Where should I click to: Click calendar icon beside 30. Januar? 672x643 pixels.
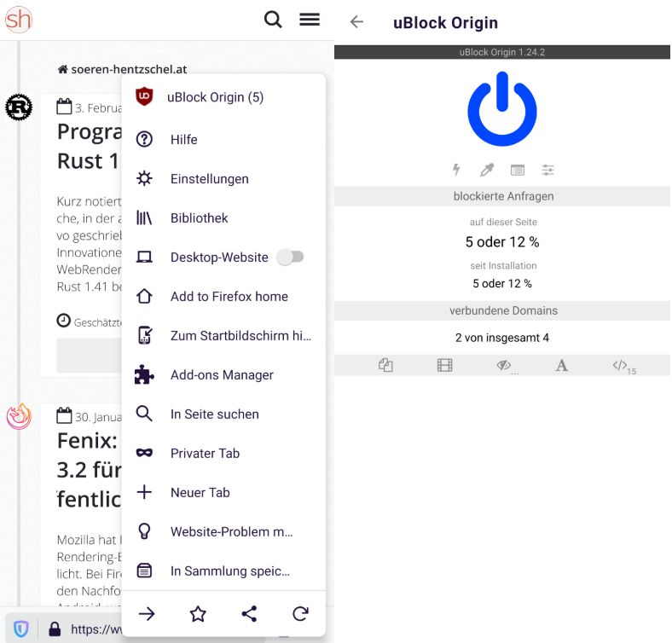pyautogui.click(x=64, y=415)
